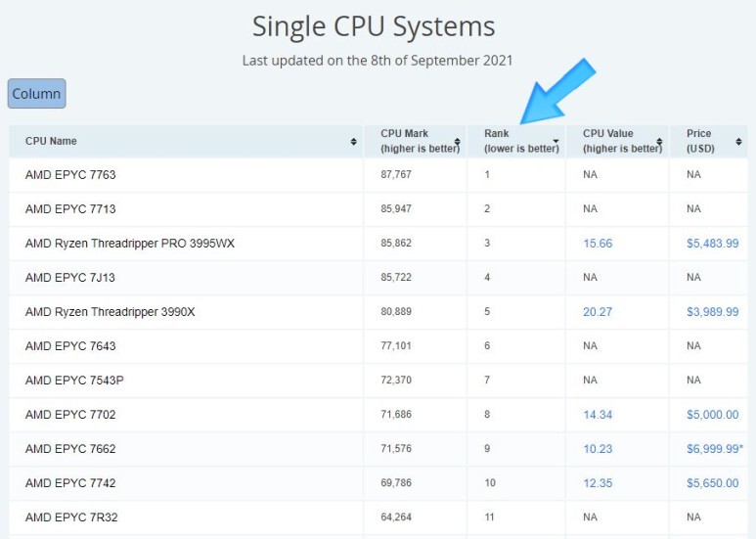Image resolution: width=756 pixels, height=539 pixels.
Task: Click rank cell 10 for EPYC 7742
Action: point(490,482)
